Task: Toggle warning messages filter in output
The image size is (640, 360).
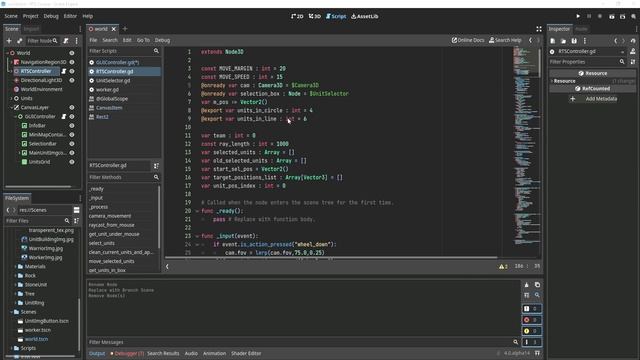Action: (x=532, y=331)
